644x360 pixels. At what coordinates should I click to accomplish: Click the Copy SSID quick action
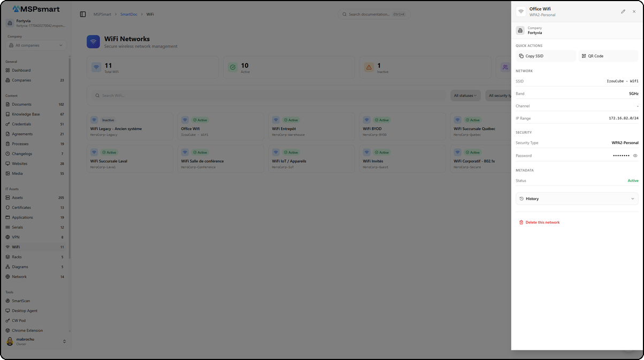click(545, 56)
